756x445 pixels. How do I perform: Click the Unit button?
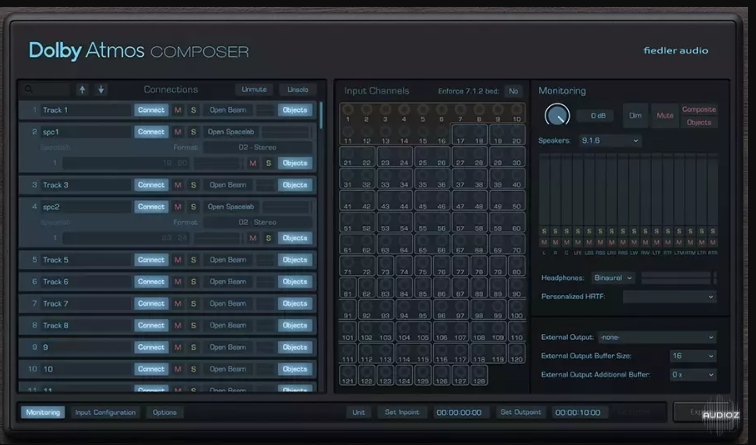click(x=358, y=412)
